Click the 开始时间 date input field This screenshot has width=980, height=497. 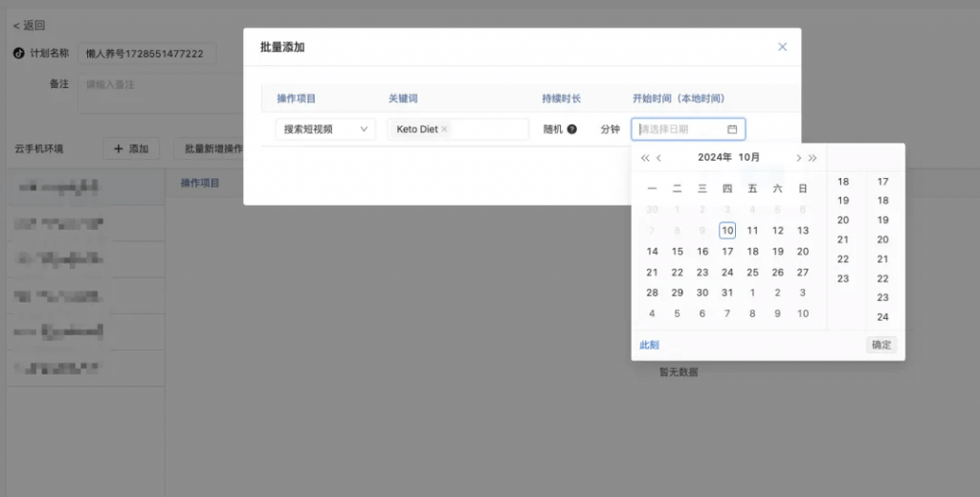679,129
